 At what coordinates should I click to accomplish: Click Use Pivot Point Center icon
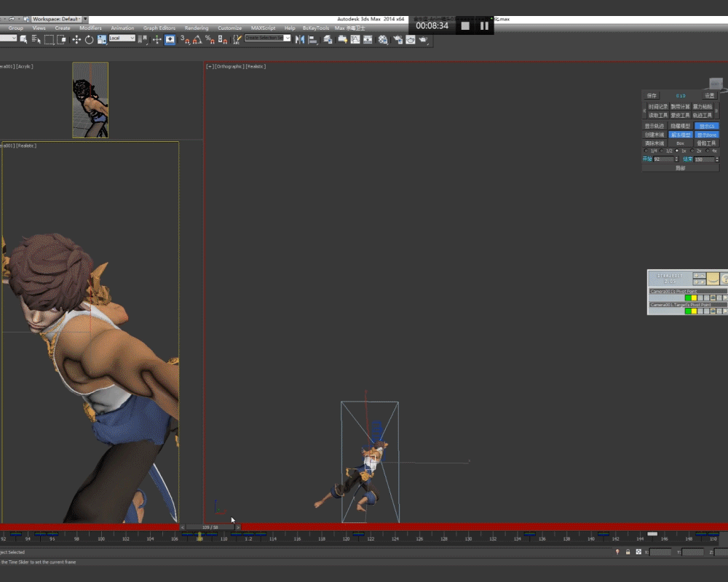point(143,39)
